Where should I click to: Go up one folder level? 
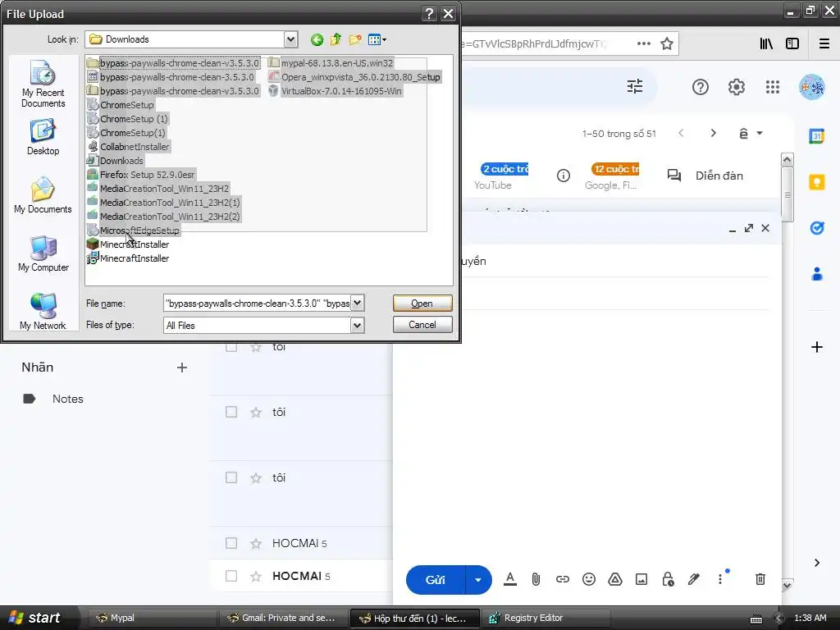[x=336, y=39]
